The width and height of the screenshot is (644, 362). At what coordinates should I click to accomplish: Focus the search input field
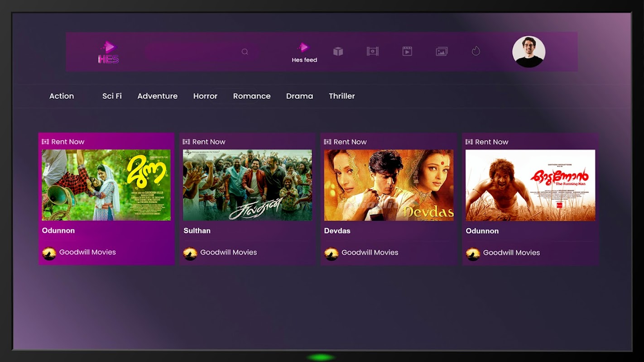[202, 52]
